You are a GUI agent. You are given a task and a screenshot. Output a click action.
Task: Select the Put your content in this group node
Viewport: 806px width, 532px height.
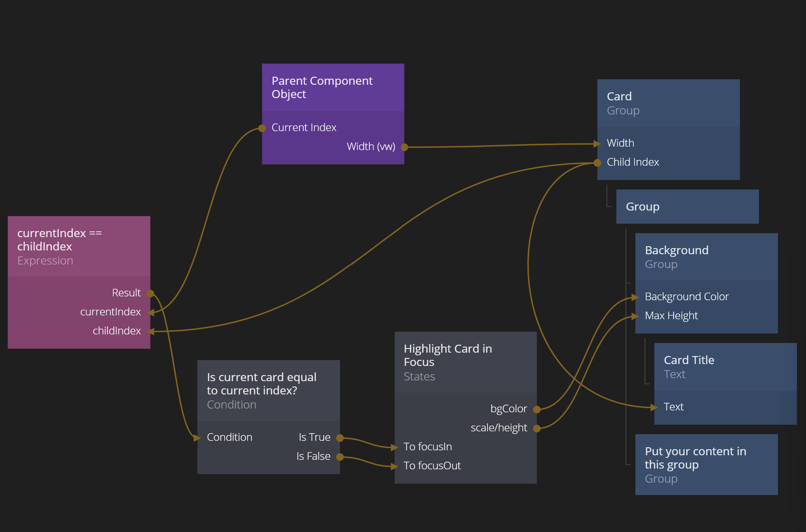(x=706, y=464)
